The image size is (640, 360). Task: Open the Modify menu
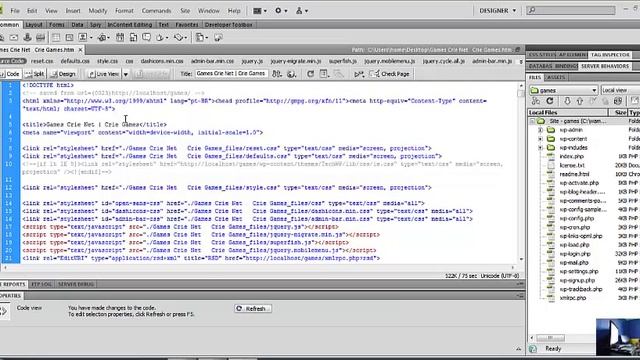[x=98, y=11]
